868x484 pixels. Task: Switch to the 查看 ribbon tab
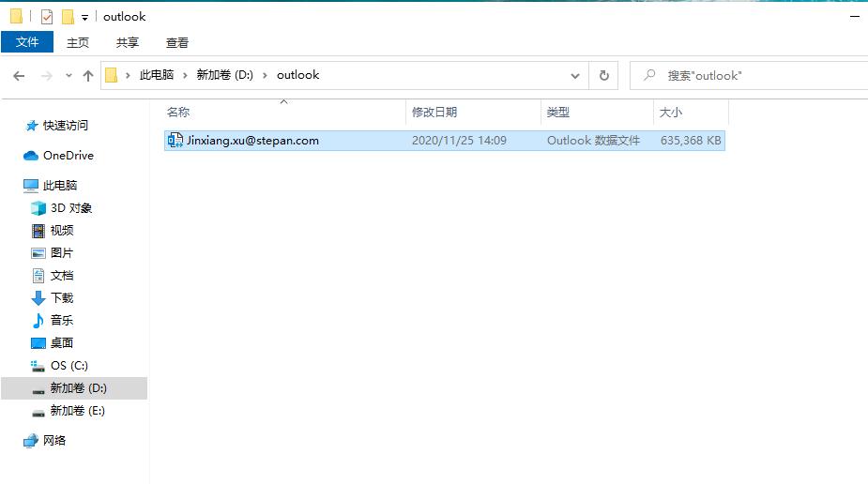click(177, 42)
